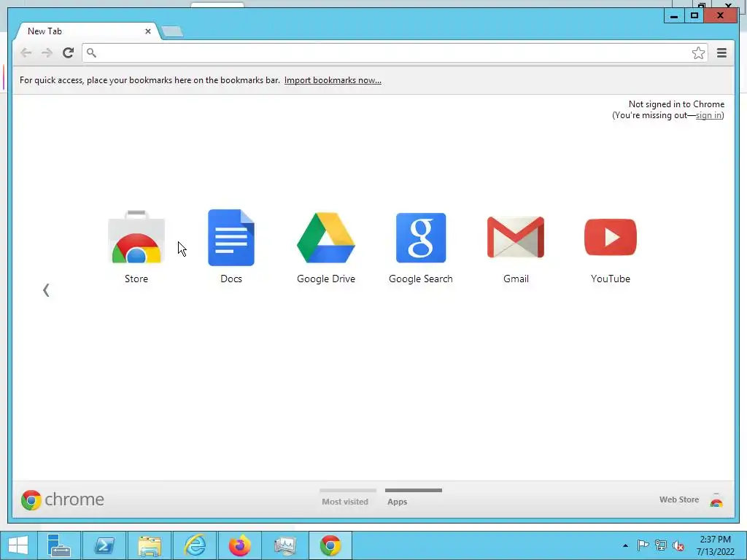747x560 pixels.
Task: Minimize the Chrome window
Action: 674,16
